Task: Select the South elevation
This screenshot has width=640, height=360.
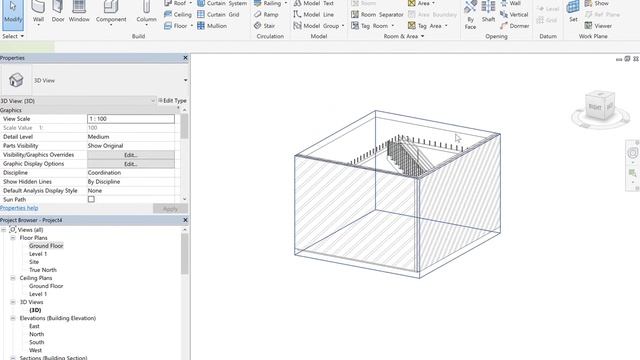Action: 36,342
